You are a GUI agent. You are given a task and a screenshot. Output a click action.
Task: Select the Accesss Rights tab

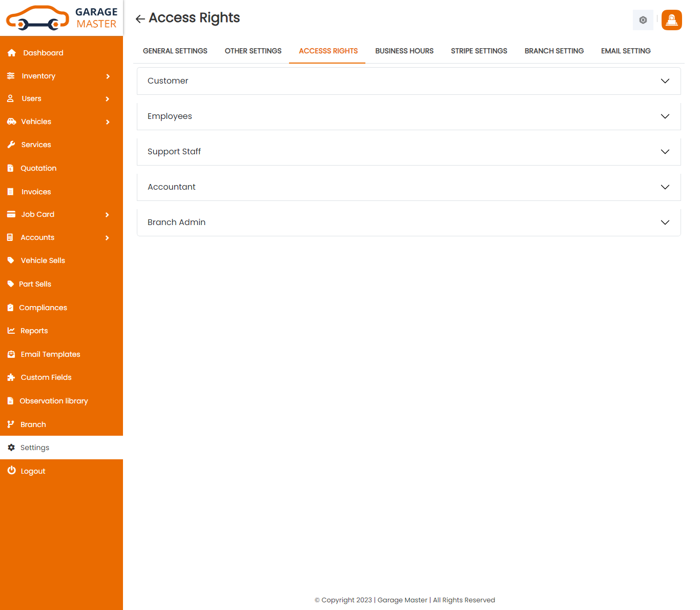click(x=328, y=51)
